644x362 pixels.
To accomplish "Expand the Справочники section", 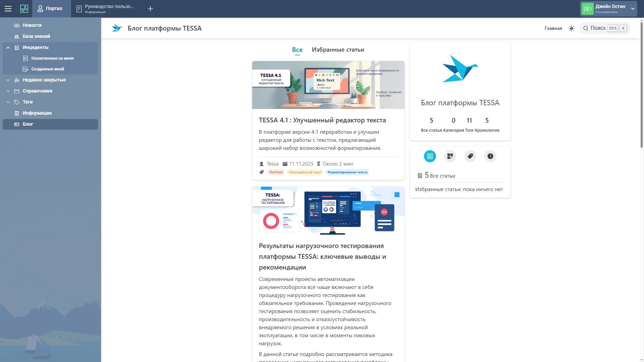I will pyautogui.click(x=8, y=91).
